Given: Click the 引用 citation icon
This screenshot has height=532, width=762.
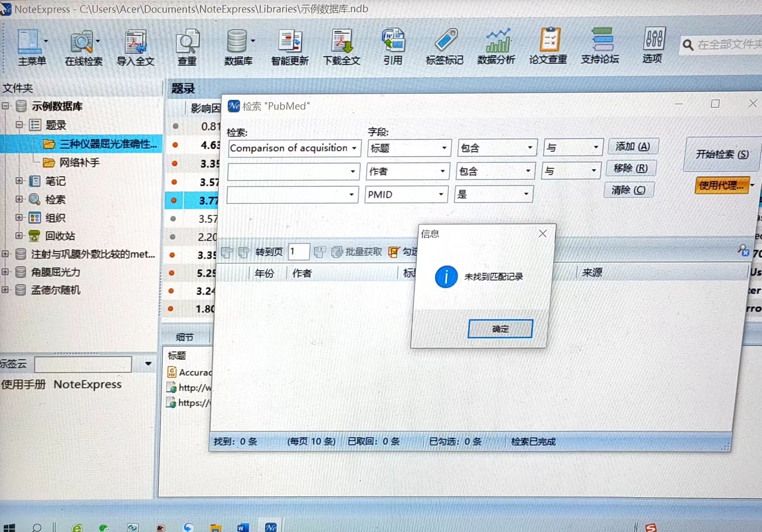Looking at the screenshot, I should 393,41.
